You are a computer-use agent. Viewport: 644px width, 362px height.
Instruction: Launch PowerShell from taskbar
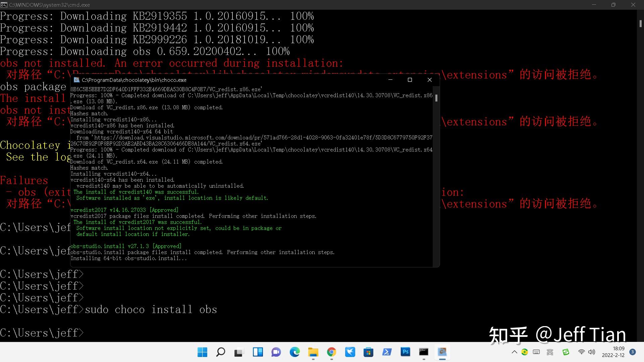coord(387,352)
